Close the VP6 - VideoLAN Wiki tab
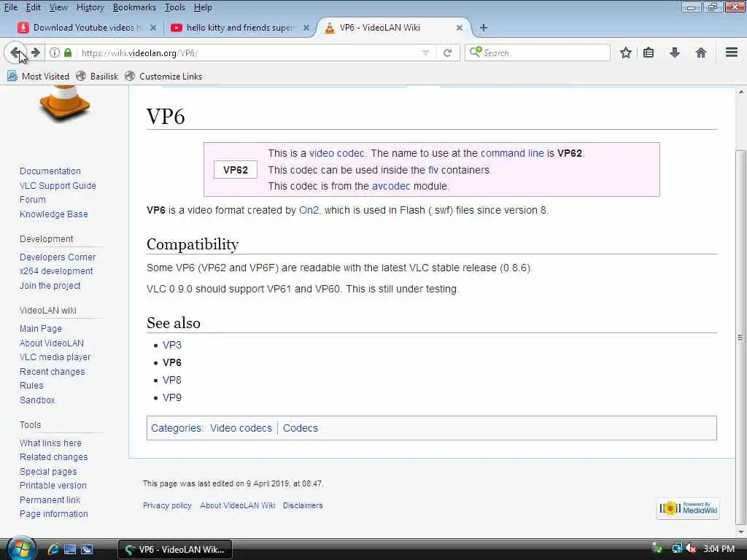This screenshot has height=560, width=747. 460,28
